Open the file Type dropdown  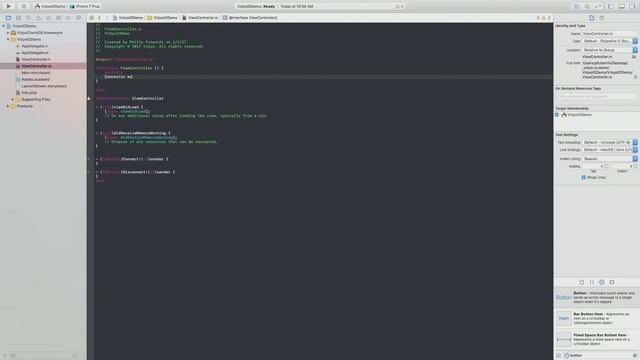click(609, 41)
